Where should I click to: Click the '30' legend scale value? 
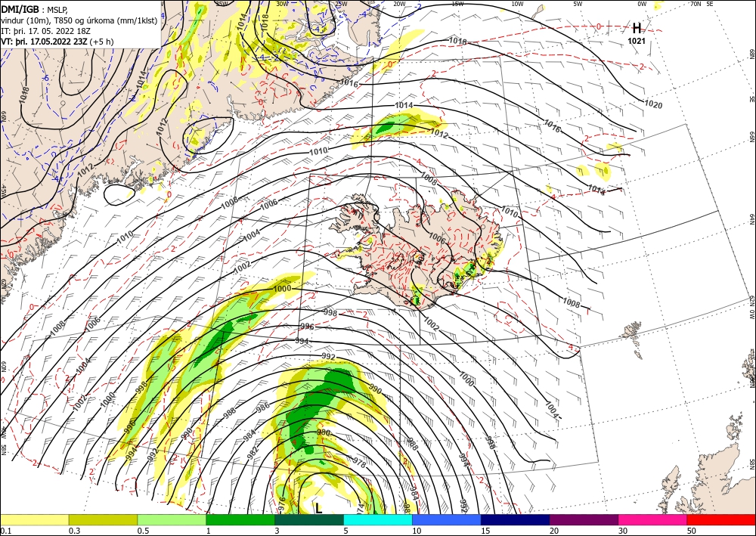[x=624, y=531]
